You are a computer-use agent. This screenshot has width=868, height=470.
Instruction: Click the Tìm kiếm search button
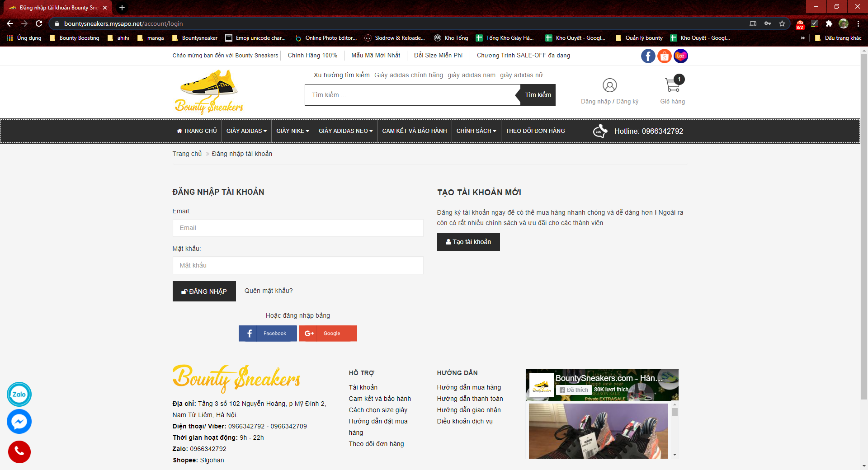pos(538,95)
